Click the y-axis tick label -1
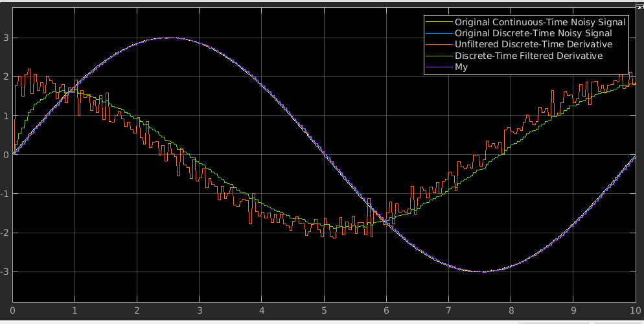The image size is (644, 324). [4, 194]
